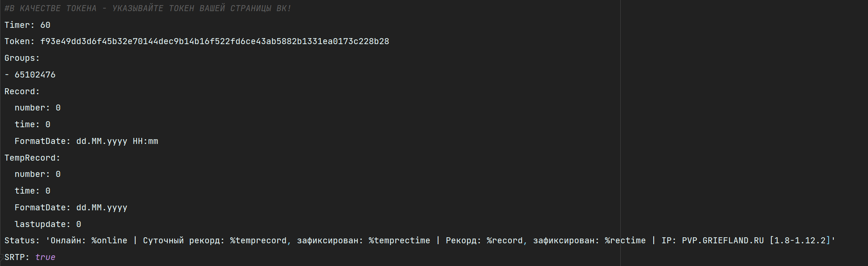Click the Russian comment line about the VK token
Screen dimensions: 868x266
148,9
